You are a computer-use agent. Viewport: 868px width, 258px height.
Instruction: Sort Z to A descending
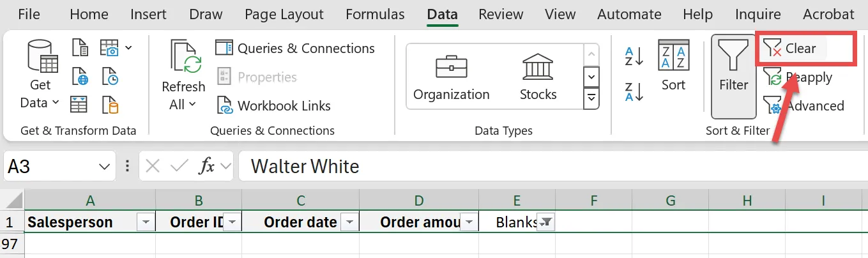pos(634,92)
